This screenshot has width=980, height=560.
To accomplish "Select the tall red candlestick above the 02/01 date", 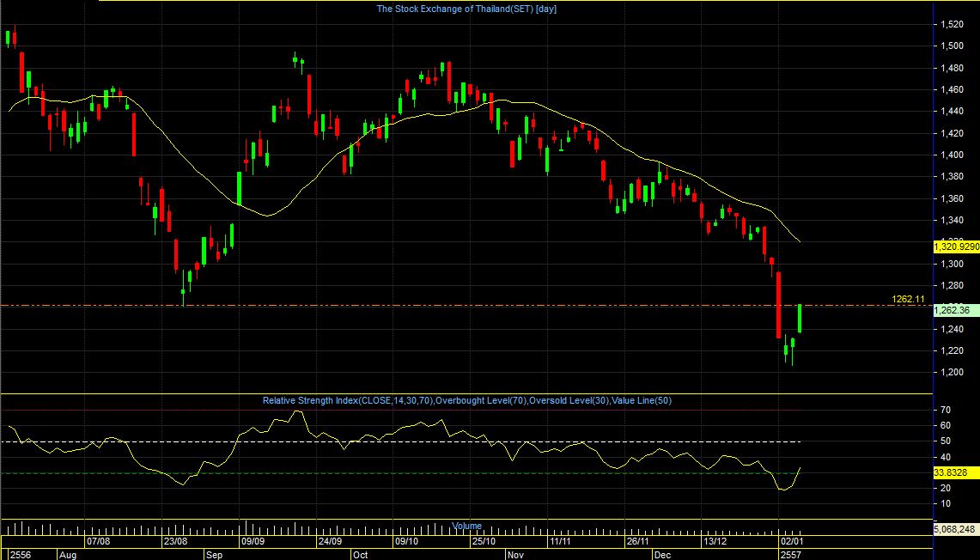I will pos(779,304).
